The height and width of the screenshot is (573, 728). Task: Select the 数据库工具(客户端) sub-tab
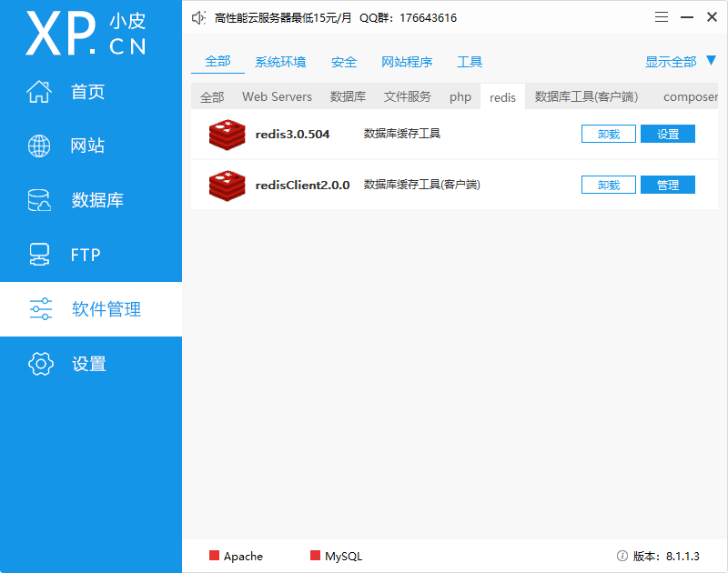pyautogui.click(x=586, y=96)
